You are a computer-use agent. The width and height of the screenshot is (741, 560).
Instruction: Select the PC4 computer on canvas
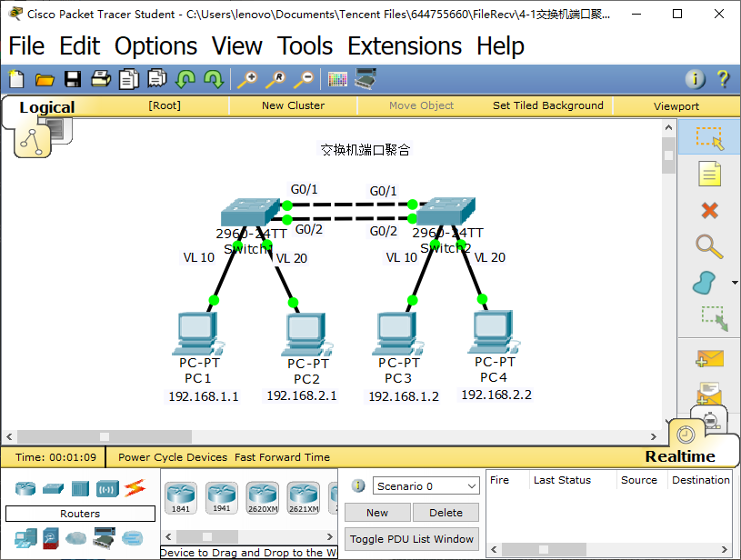click(494, 332)
